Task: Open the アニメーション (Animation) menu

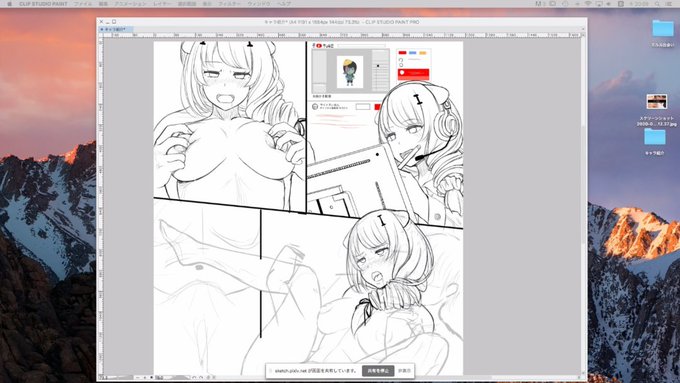Action: [130, 3]
